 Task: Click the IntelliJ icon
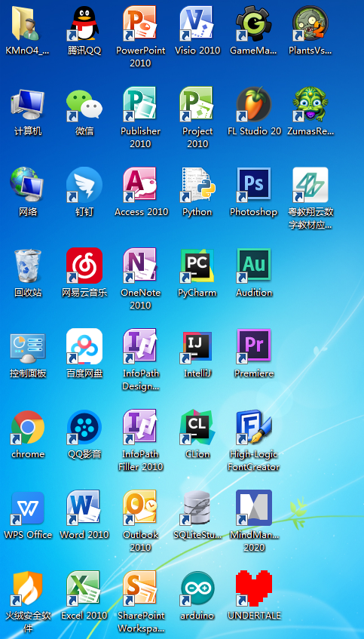tap(197, 346)
